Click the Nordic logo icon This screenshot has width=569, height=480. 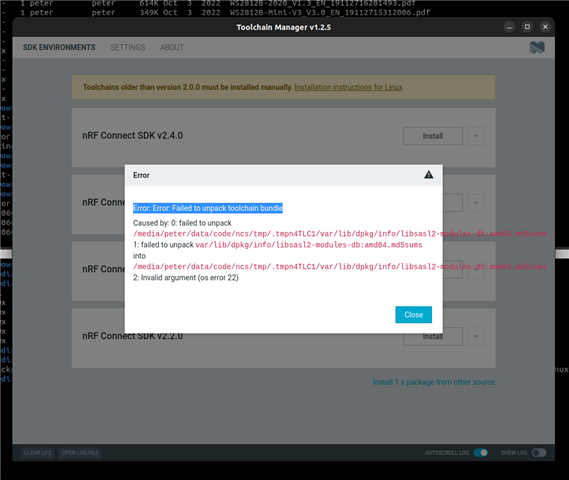click(x=537, y=47)
